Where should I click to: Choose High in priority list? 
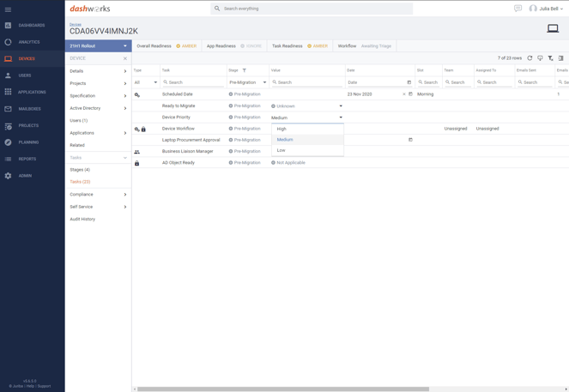(x=308, y=130)
